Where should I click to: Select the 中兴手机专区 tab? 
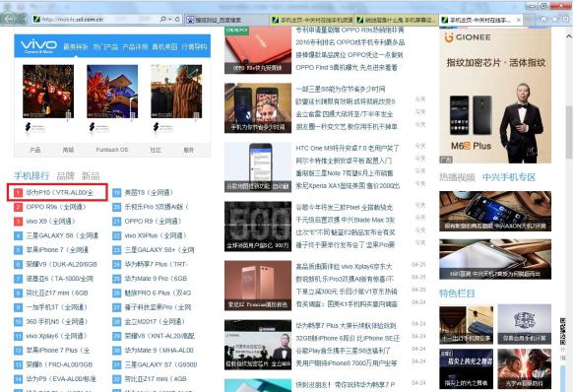[509, 177]
